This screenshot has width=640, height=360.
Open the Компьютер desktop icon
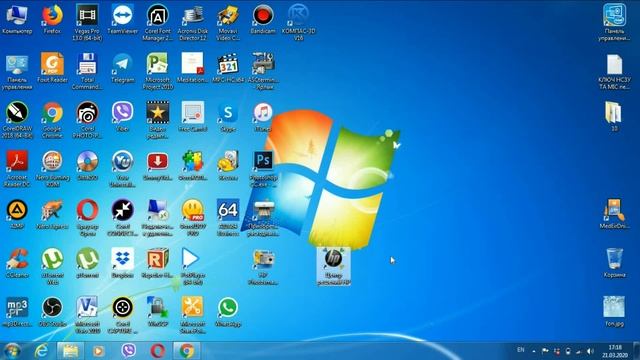(17, 19)
